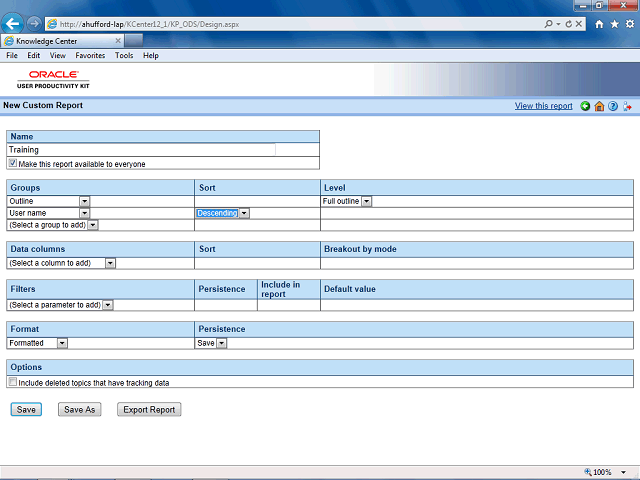This screenshot has height=480, width=640.
Task: Click the New Custom Report title text
Action: click(43, 105)
